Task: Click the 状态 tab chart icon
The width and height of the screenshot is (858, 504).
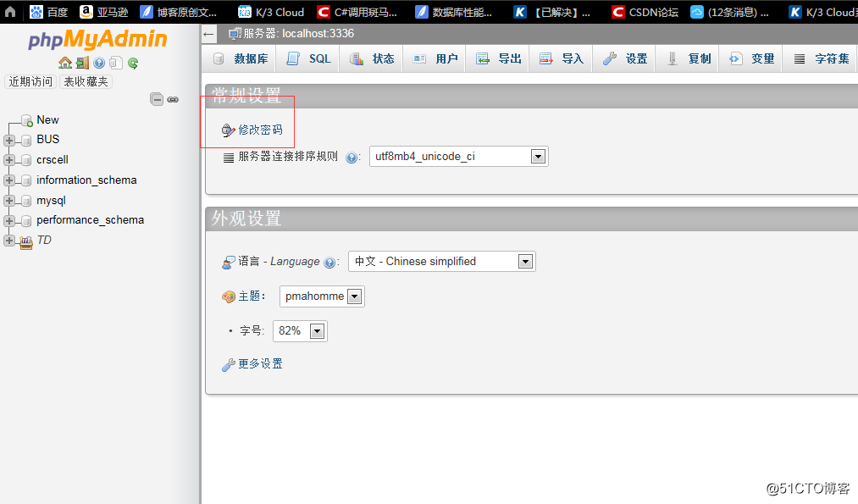Action: 357,58
